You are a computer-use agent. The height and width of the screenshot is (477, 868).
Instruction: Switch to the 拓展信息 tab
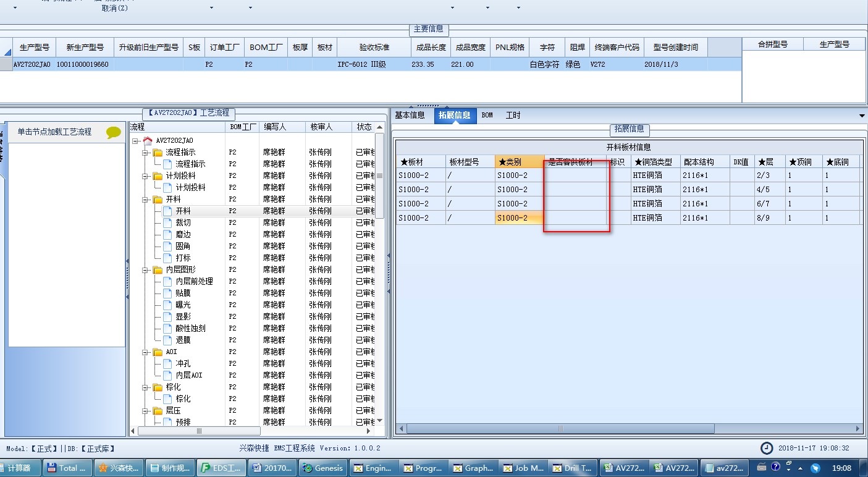pos(455,116)
